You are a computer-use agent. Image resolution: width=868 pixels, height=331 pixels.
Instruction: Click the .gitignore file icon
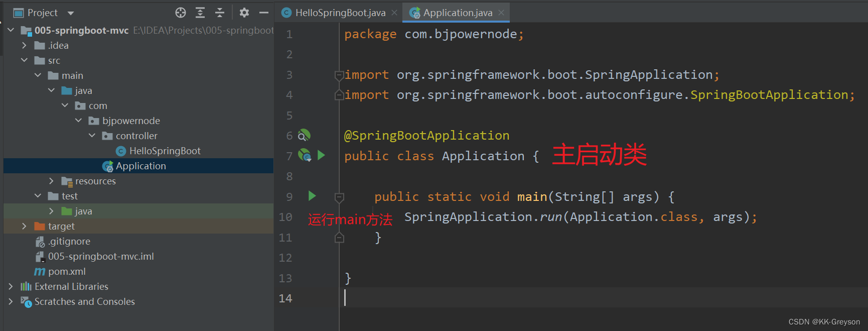(40, 242)
